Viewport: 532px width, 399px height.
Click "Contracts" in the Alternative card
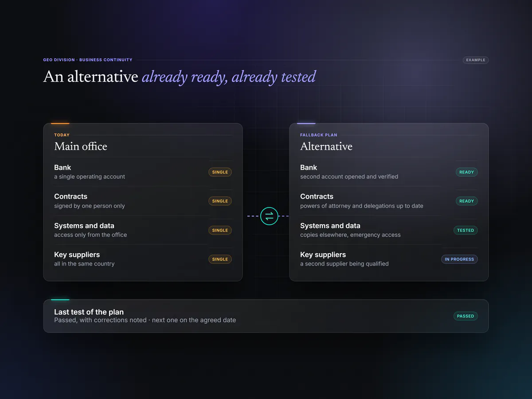click(317, 196)
